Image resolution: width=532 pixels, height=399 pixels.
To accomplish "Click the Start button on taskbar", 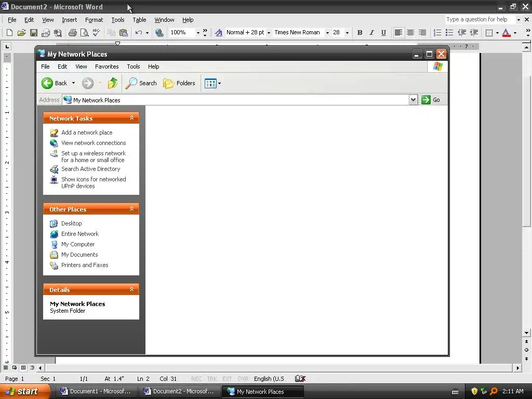I will coord(24,392).
